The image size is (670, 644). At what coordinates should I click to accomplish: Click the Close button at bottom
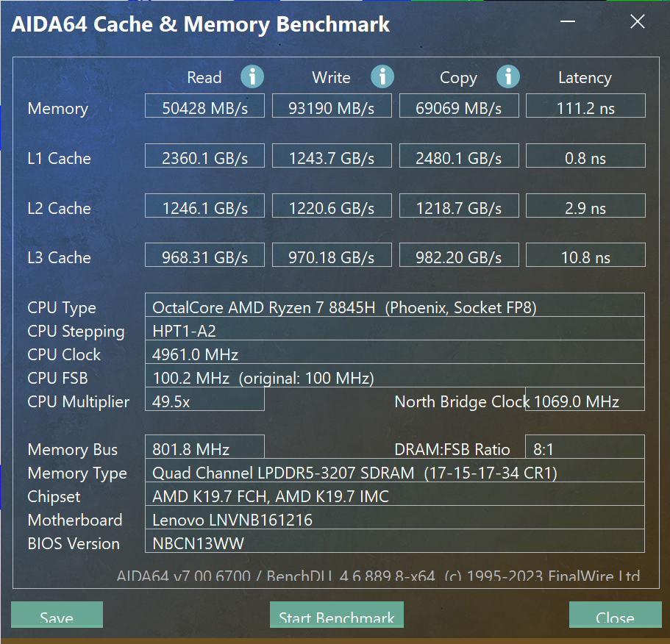[615, 616]
